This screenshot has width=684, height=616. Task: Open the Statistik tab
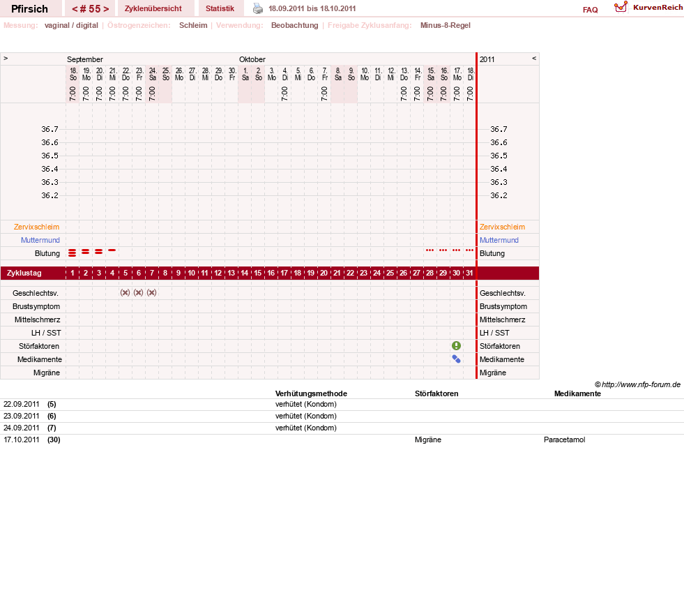(x=220, y=8)
